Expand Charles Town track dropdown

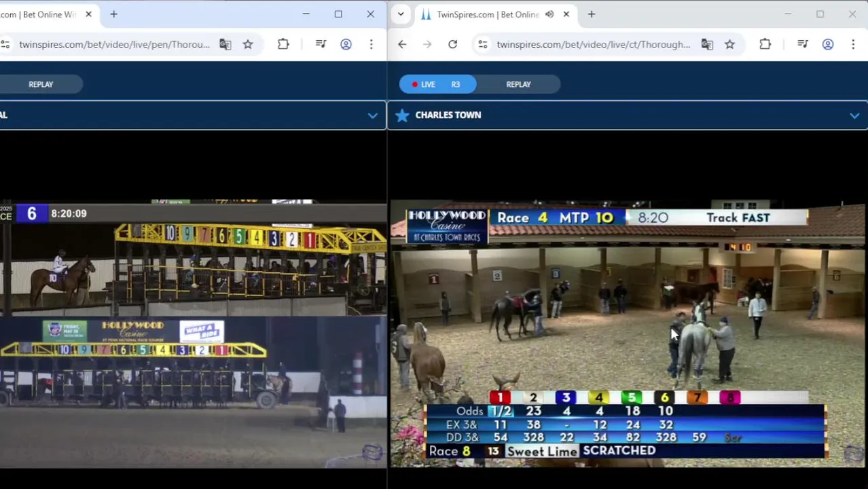pyautogui.click(x=854, y=115)
